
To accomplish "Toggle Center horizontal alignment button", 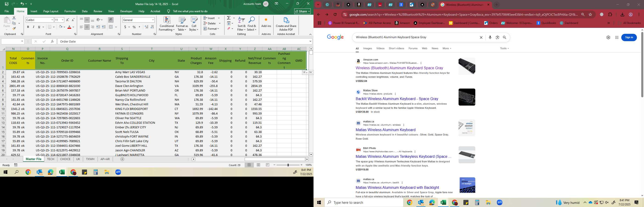I will pos(87,27).
